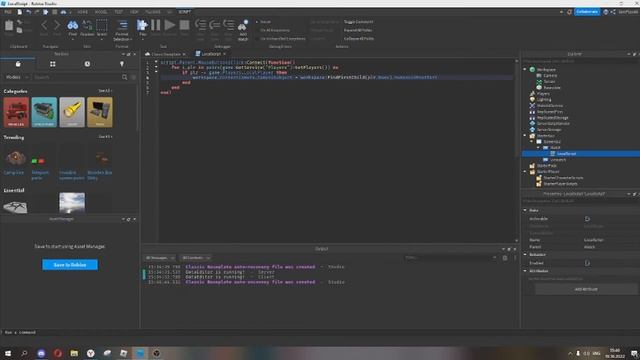Click the Toolbox search magnifier icon
Viewport: 640px width, 360px height.
pyautogui.click(x=124, y=77)
